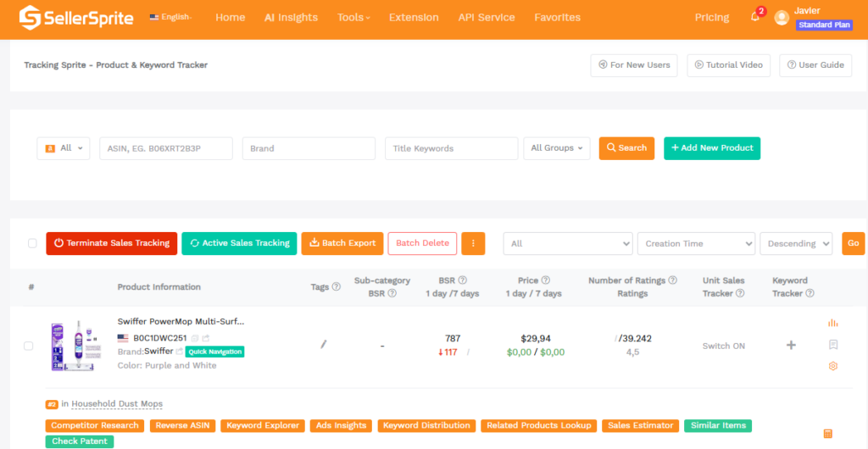Tick the Swiffer PowerMop row checkbox
Screen dimensions: 868x449
[x=28, y=346]
